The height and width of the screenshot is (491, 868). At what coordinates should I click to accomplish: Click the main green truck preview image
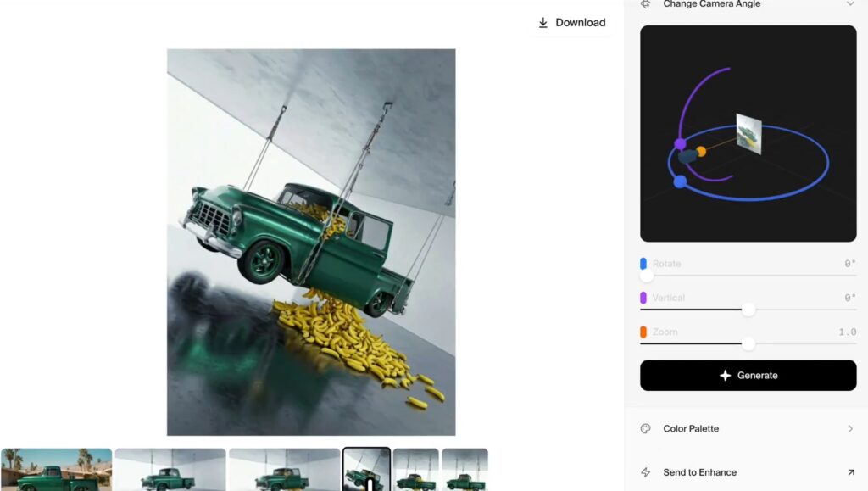pos(311,242)
